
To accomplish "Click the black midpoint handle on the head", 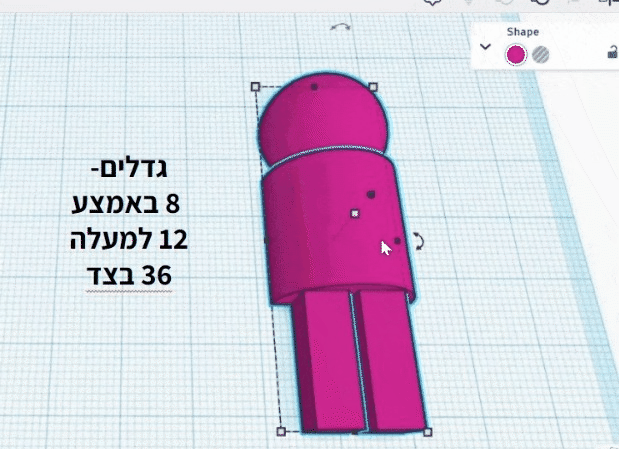I will coord(314,87).
